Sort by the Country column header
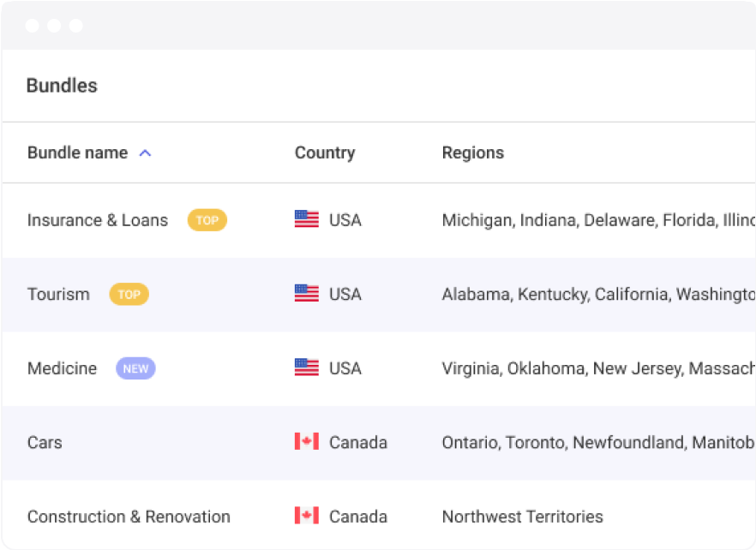Viewport: 756px width, 550px height. pos(324,153)
